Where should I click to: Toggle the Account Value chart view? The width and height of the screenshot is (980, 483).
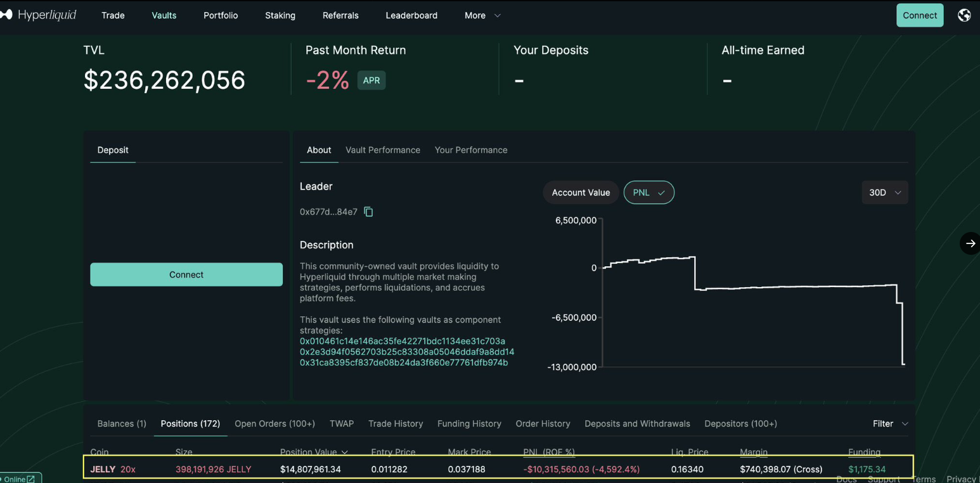(581, 193)
